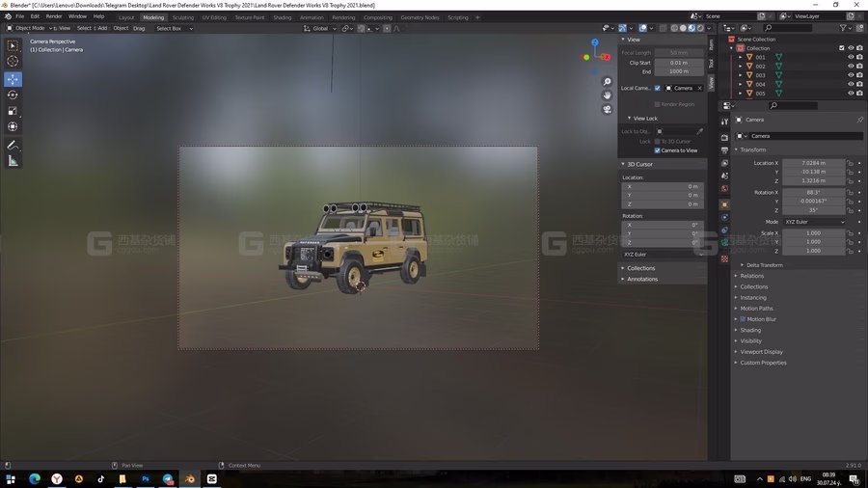Open the Scene properties tab icon
Screen dimensions: 868x488
[724, 176]
